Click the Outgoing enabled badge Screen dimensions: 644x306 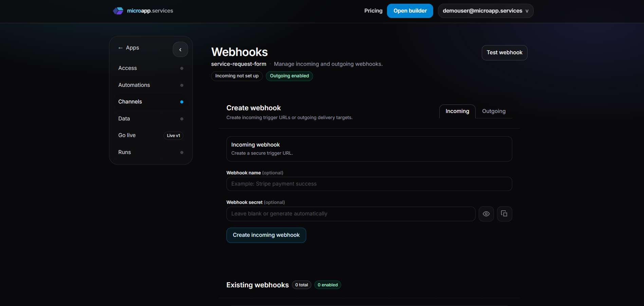point(289,76)
